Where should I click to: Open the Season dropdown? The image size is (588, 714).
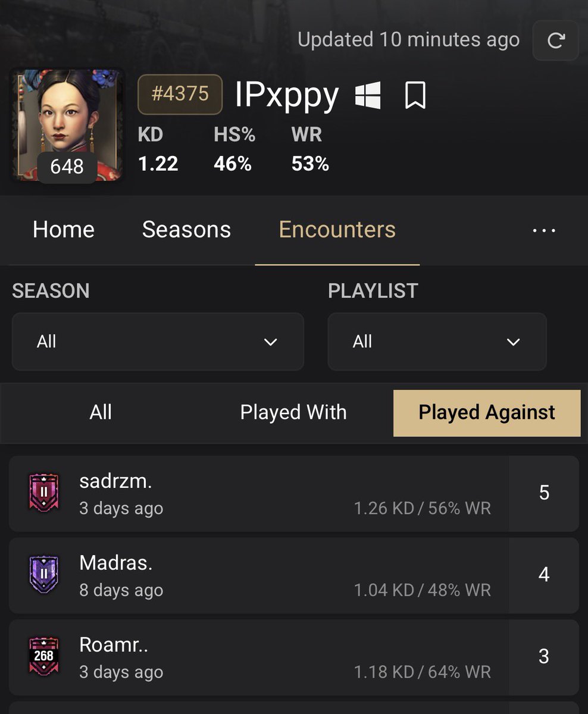[x=158, y=342]
